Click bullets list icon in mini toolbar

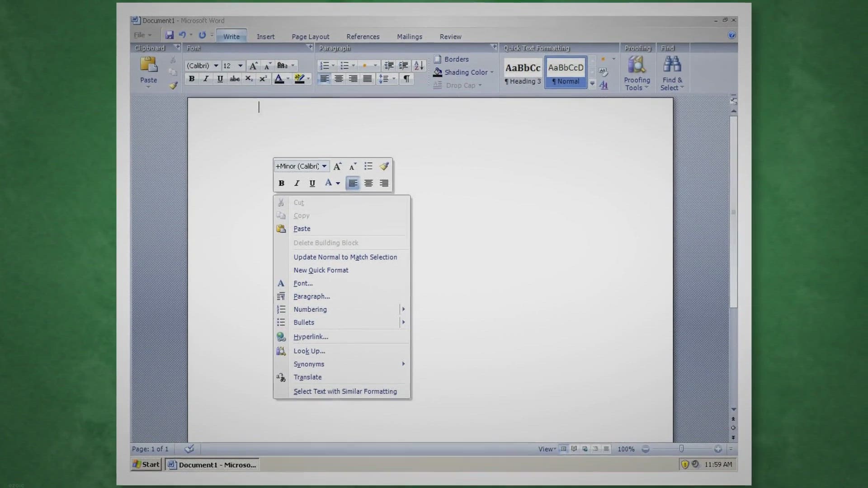[368, 166]
